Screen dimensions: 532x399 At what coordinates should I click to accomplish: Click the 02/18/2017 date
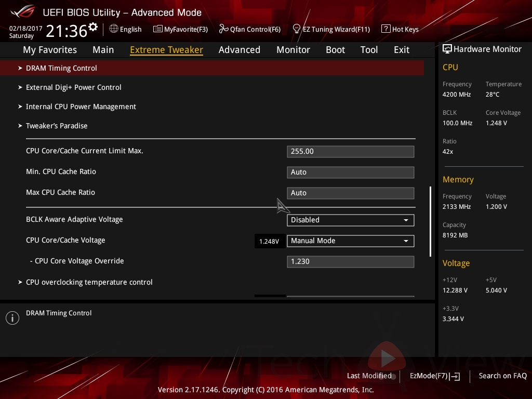coord(26,29)
